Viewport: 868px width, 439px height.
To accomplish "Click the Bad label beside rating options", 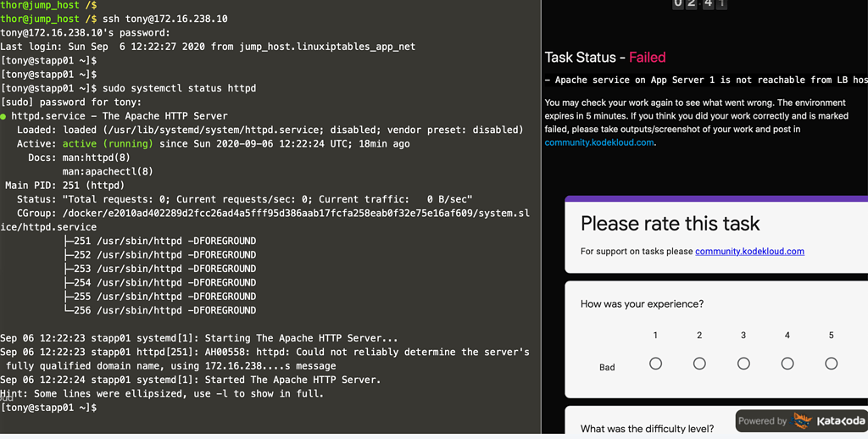I will click(607, 368).
